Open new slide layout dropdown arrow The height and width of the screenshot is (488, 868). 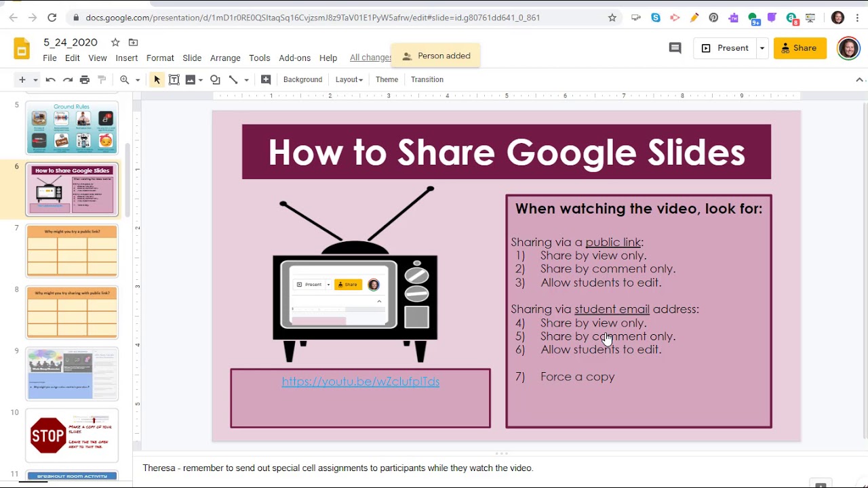tap(35, 80)
